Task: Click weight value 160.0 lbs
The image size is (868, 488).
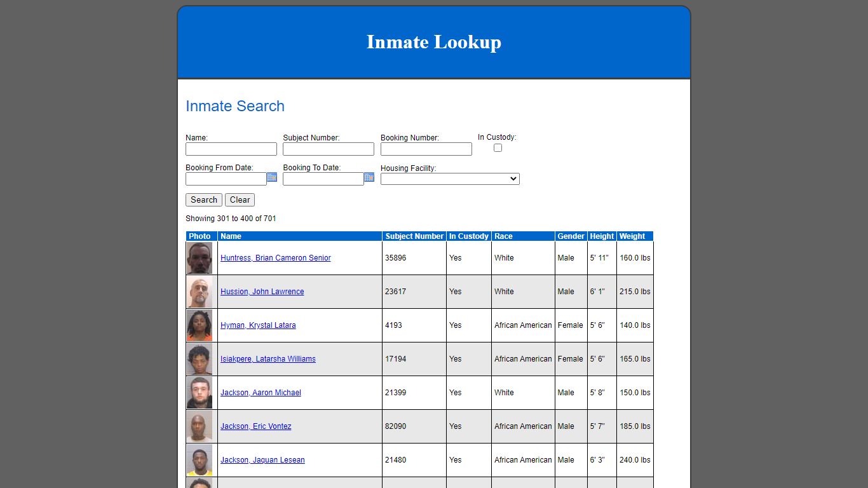Action: [635, 258]
